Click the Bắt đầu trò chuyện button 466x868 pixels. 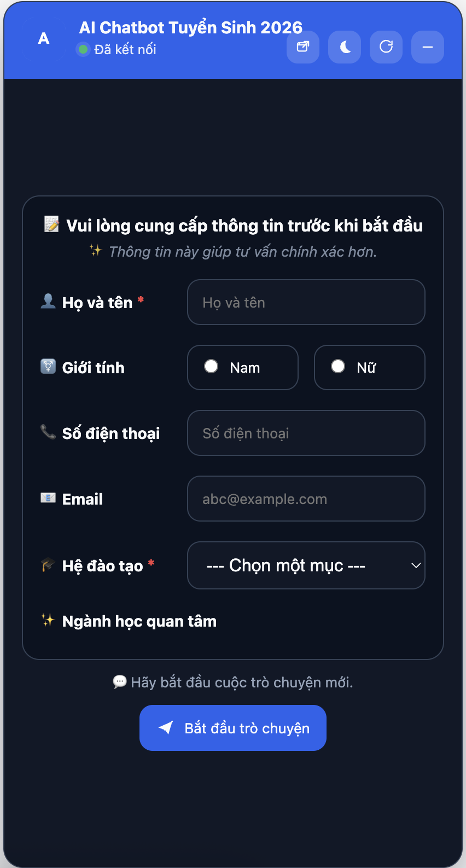tap(233, 728)
